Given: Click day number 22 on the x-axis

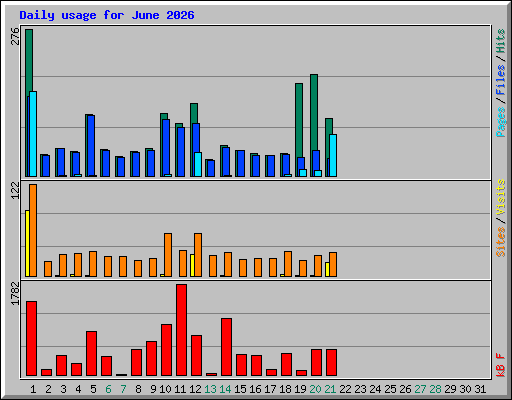Looking at the screenshot, I should 345,389.
